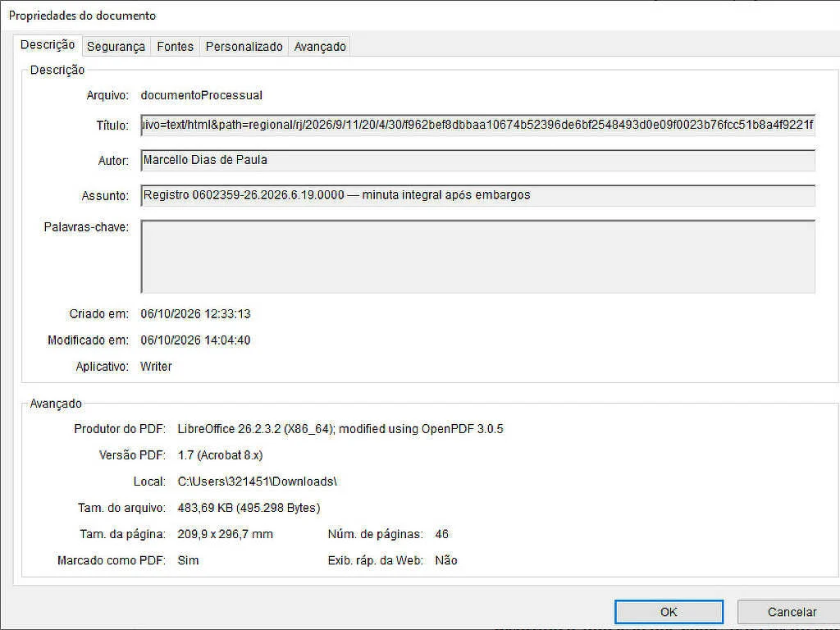Click the Modificado em label
The image size is (840, 630).
click(x=89, y=340)
